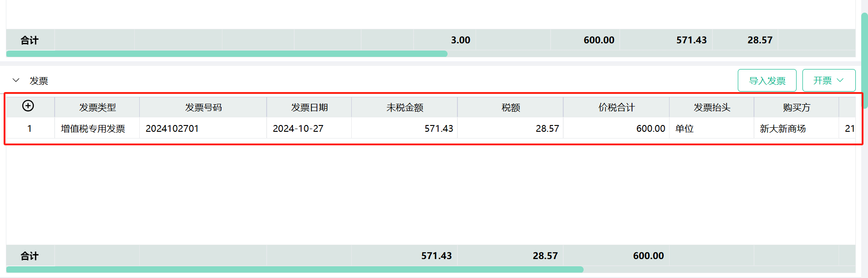Click the 未税金额 column header
This screenshot has width=868, height=278.
(x=405, y=107)
